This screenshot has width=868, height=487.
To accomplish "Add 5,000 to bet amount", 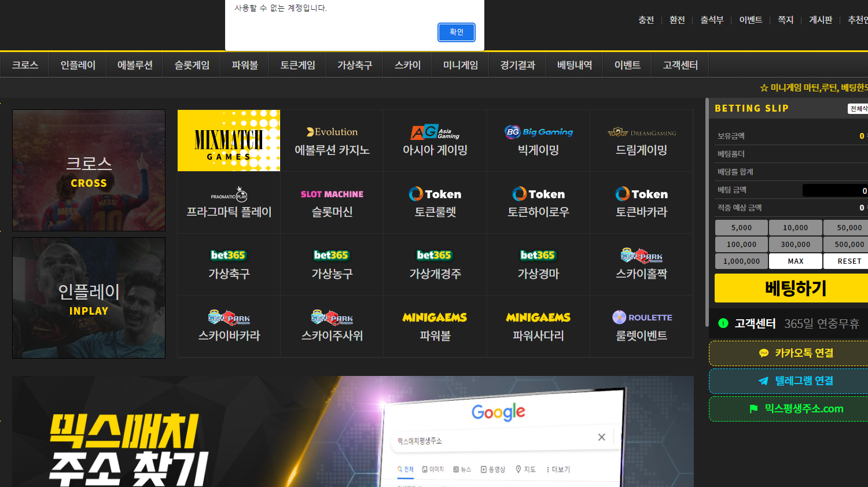I will point(741,228).
